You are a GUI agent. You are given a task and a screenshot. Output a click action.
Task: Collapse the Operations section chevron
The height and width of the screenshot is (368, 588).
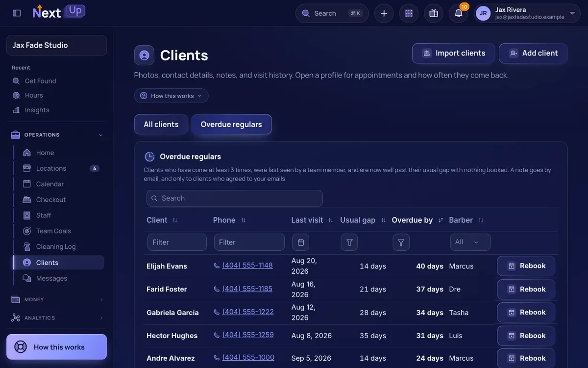click(101, 135)
